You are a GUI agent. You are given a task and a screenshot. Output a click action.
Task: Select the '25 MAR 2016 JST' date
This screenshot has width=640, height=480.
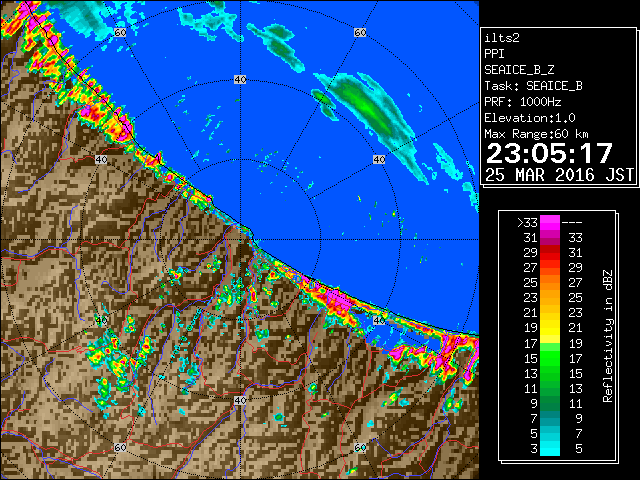[559, 175]
